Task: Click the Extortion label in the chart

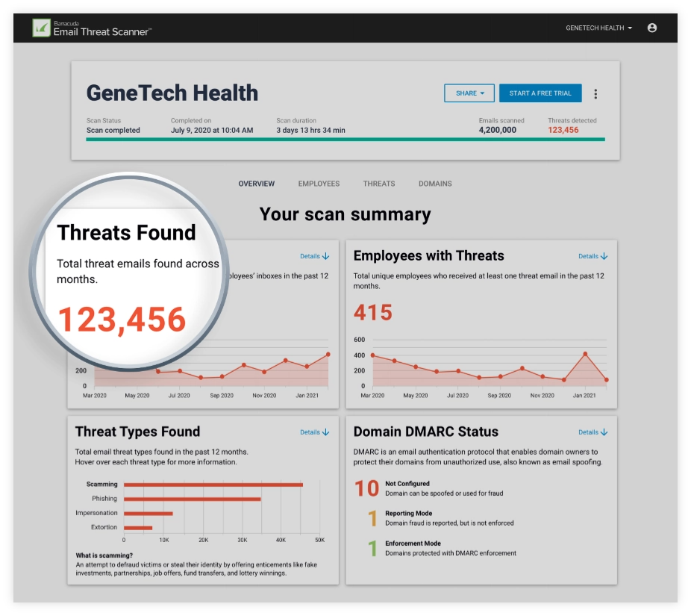Action: click(x=104, y=527)
